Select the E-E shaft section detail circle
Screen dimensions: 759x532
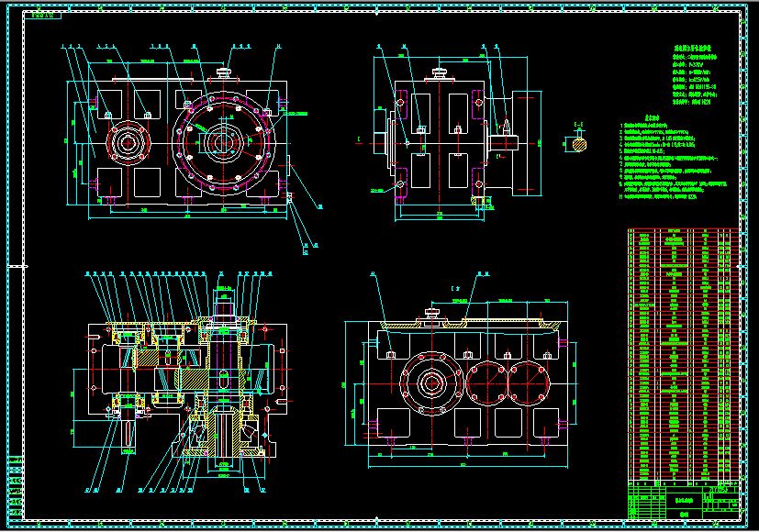[x=580, y=144]
